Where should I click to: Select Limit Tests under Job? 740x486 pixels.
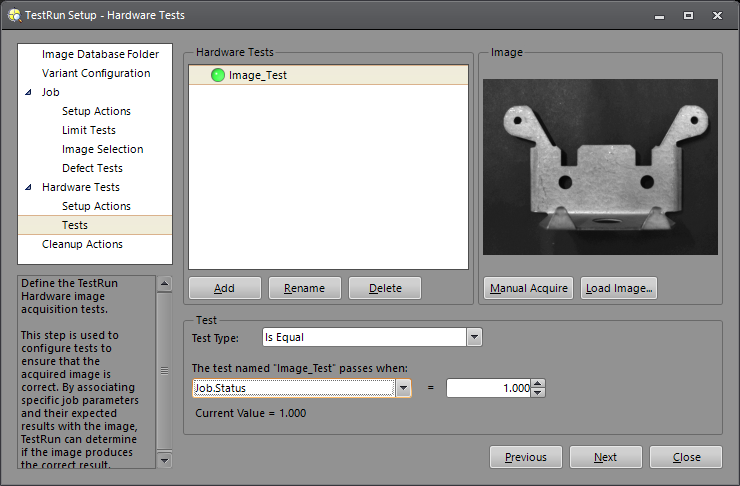click(x=88, y=130)
